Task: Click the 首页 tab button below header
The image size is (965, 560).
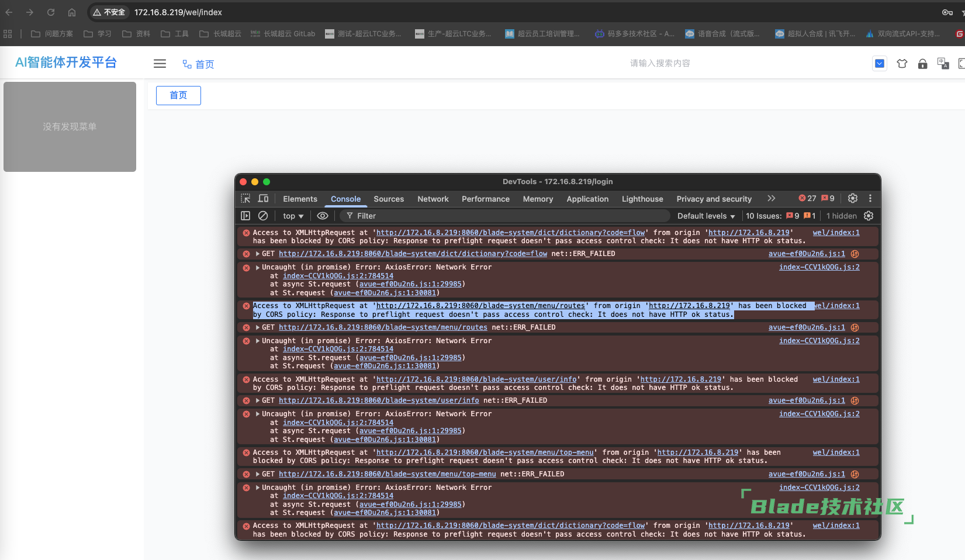Action: pos(178,95)
